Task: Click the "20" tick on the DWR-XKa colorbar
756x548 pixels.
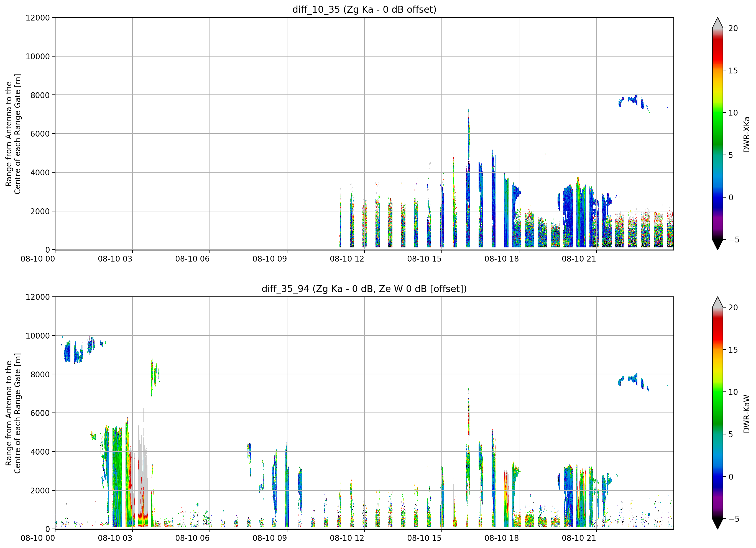Action: pyautogui.click(x=733, y=28)
